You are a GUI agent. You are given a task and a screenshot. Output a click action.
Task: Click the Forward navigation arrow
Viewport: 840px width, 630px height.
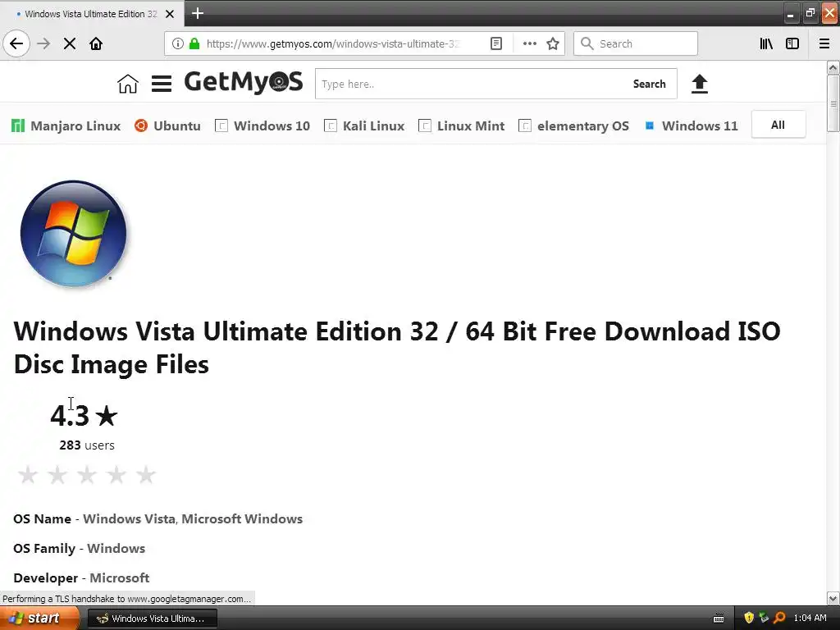click(43, 43)
